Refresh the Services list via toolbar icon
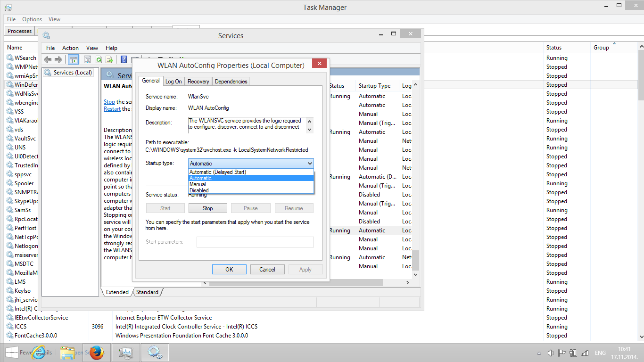Image resolution: width=644 pixels, height=362 pixels. tap(99, 59)
